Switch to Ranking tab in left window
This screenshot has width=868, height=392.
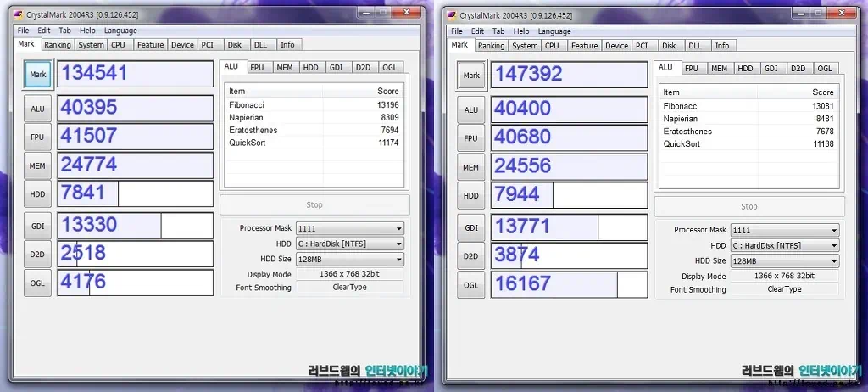(58, 45)
